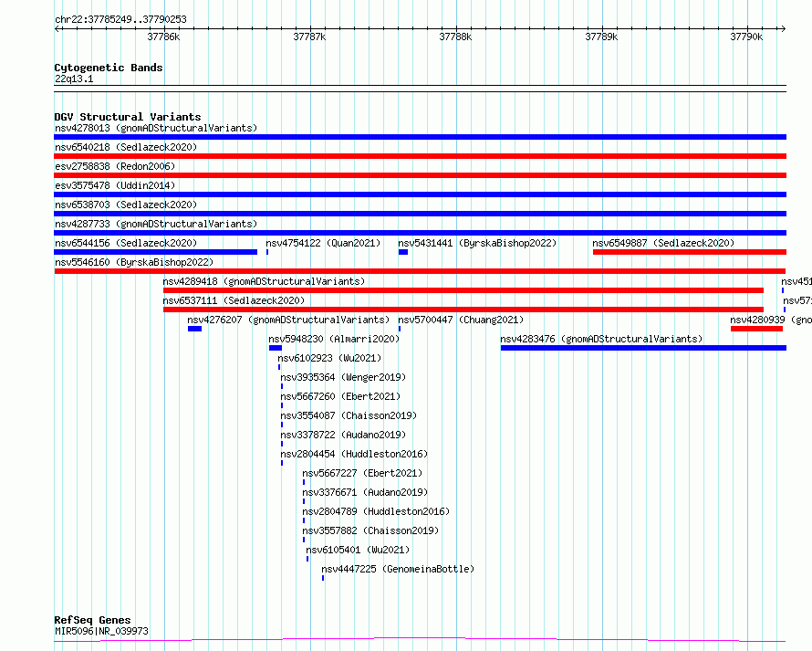This screenshot has height=651, width=812.
Task: Click the red bar under esv2758838
Action: [x=420, y=175]
